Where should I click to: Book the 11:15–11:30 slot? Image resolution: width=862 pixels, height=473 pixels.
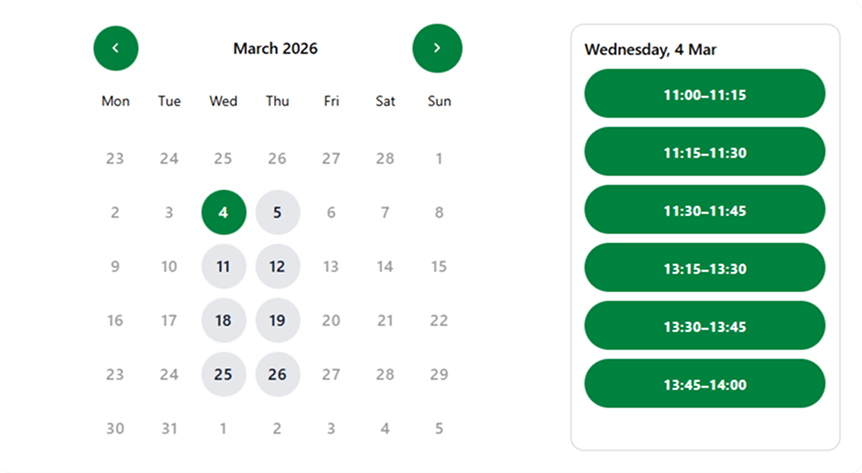pos(704,153)
